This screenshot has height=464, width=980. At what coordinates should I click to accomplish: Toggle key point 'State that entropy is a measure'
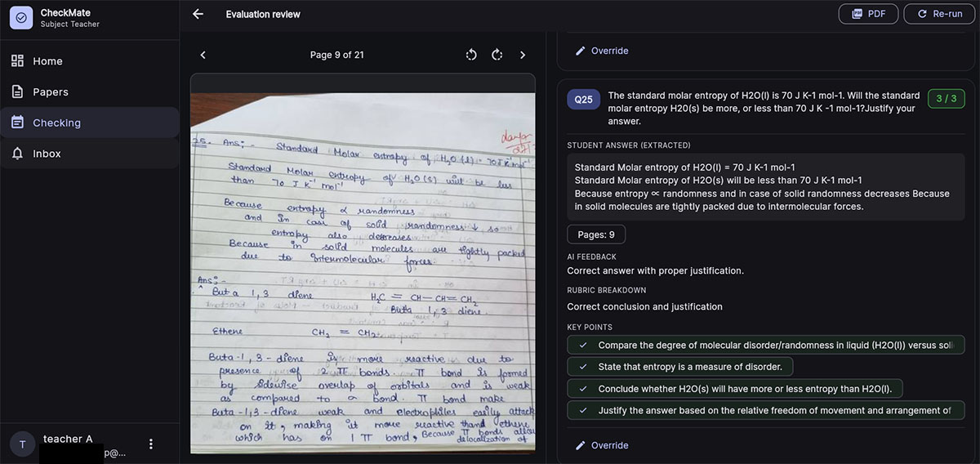680,367
